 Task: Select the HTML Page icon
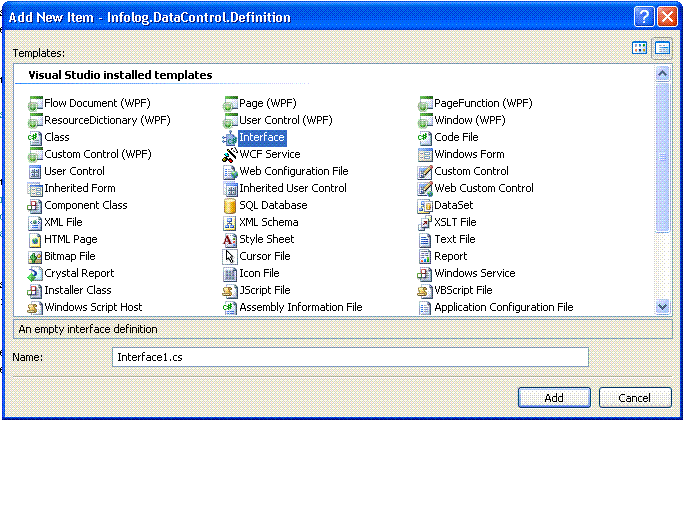click(x=35, y=240)
